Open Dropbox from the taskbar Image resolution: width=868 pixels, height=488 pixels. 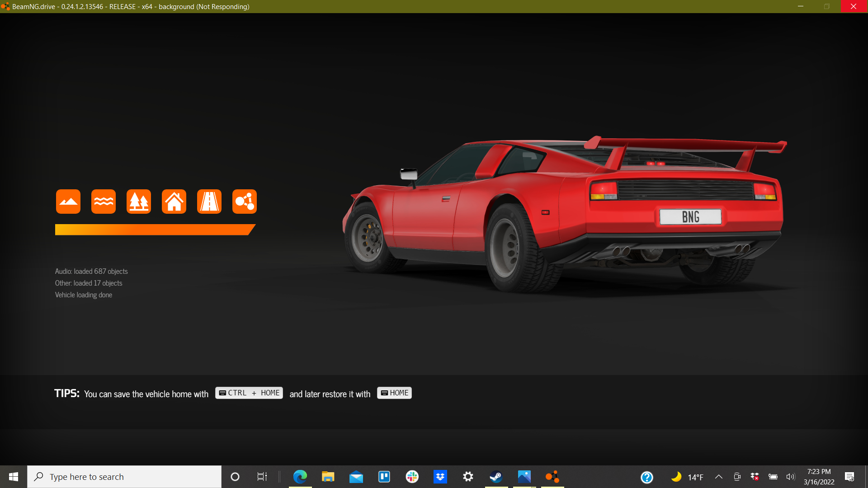point(440,477)
